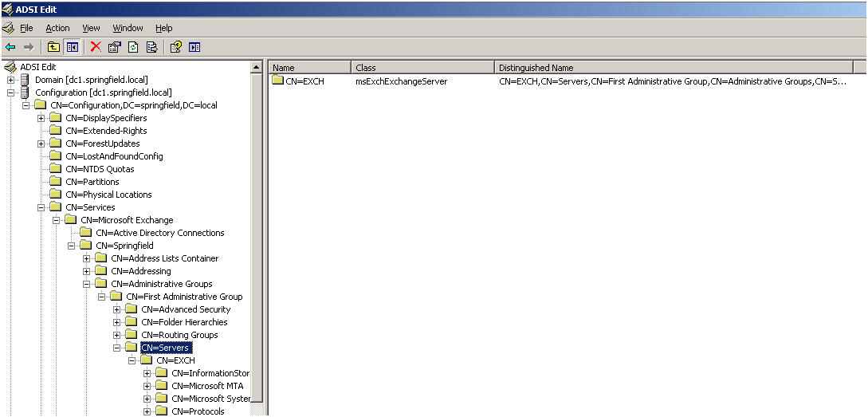Click the tree pane vertical scrollbar thumb
Viewport: 868px width, 417px height.
[257, 237]
